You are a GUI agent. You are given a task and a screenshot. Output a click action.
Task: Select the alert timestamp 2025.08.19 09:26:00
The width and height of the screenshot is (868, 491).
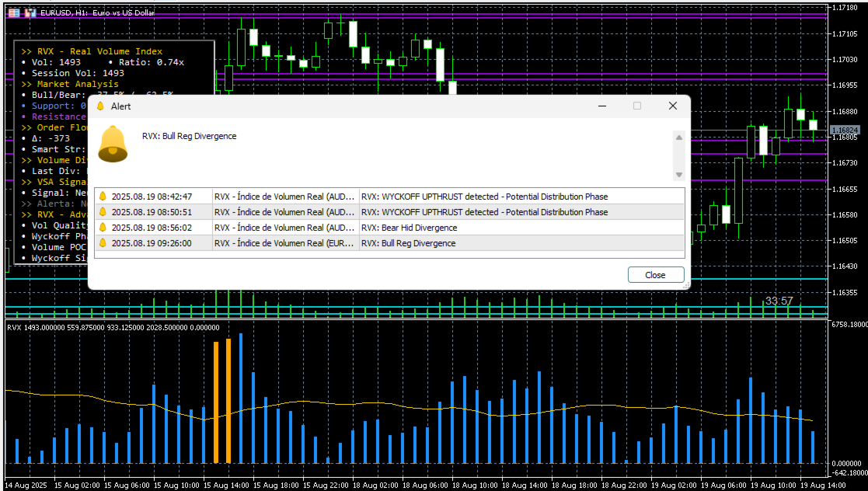[152, 243]
